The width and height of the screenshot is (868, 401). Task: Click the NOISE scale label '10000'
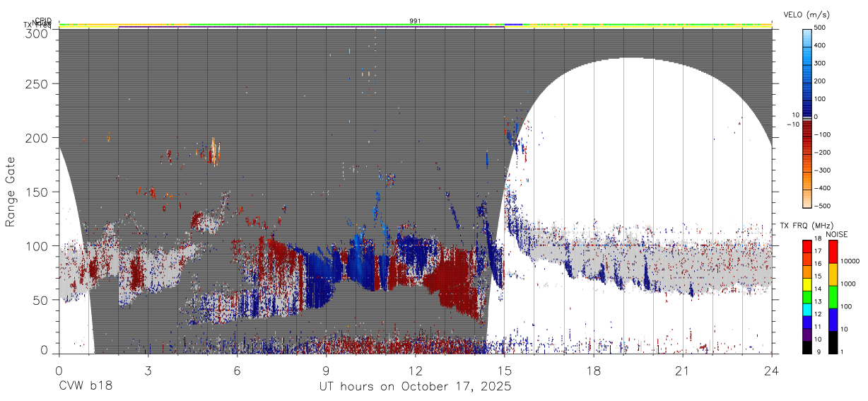[x=849, y=262]
